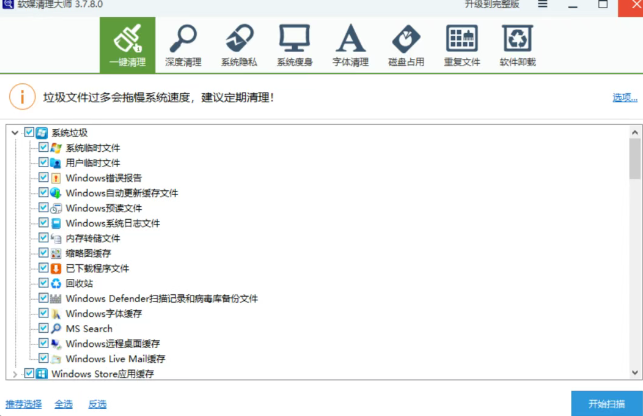Click 升级到完整版 upgrade link
Screen dimensions: 643x416
click(492, 4)
